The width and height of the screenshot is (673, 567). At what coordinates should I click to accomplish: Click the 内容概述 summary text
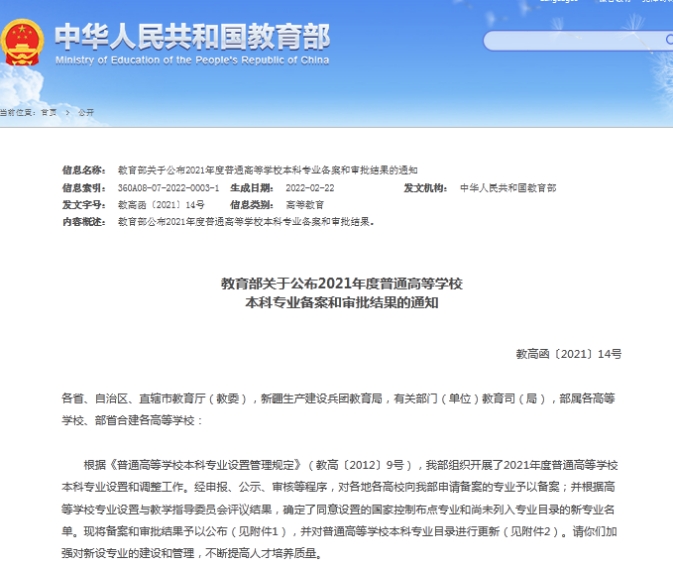point(246,221)
